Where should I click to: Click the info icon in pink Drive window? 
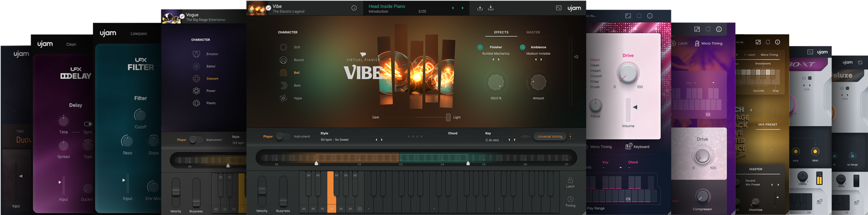[650, 16]
